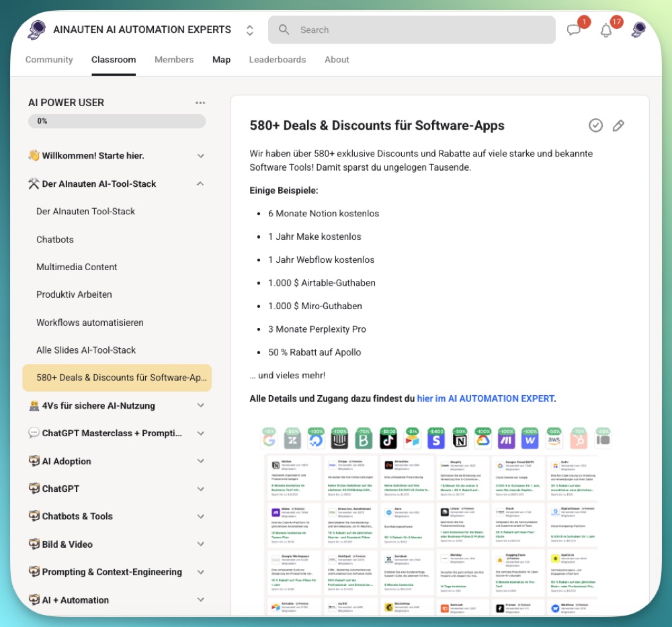Screen dimensions: 672x627
Task: Click the magnifier icon in search bar
Action: [284, 30]
